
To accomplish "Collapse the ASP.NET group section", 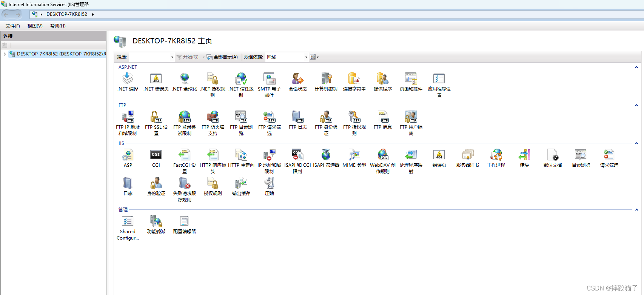I will coord(636,67).
